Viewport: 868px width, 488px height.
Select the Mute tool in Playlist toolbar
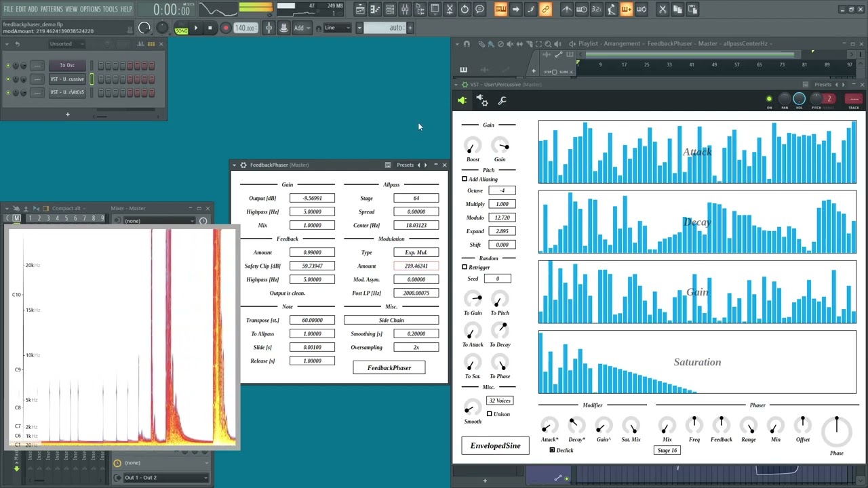[x=510, y=44]
